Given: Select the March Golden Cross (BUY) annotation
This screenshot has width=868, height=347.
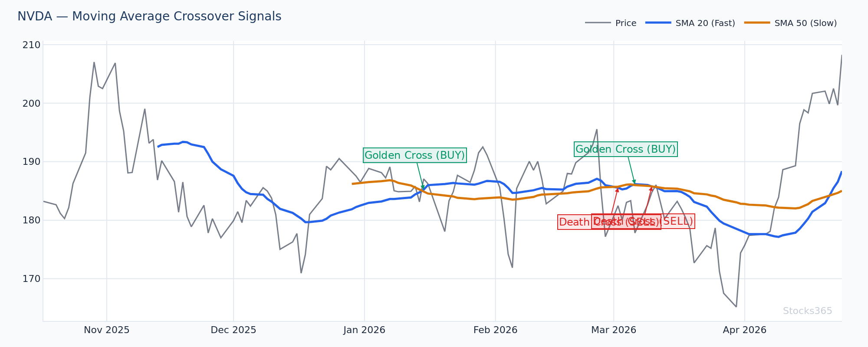Looking at the screenshot, I should [x=625, y=149].
